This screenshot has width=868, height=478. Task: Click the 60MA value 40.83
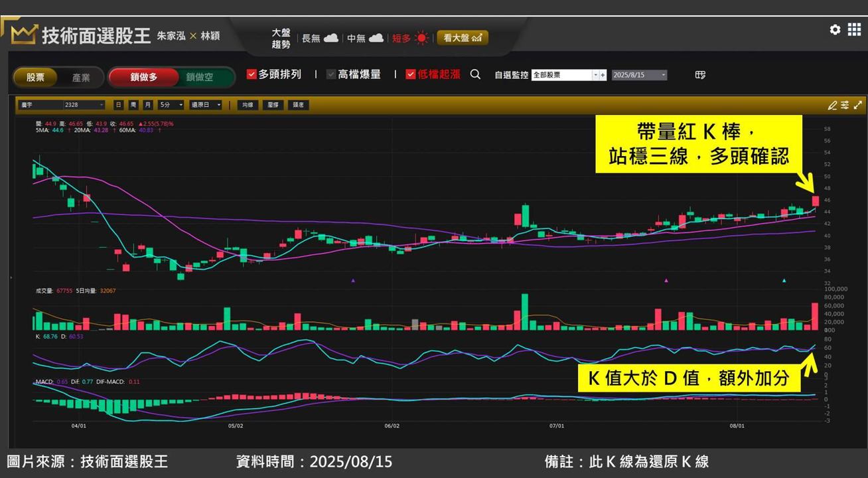coord(146,130)
